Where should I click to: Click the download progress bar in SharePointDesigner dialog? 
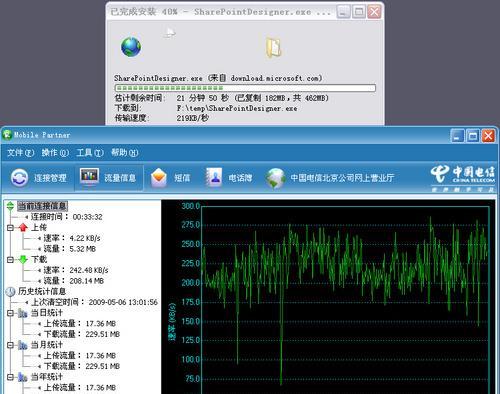click(245, 88)
